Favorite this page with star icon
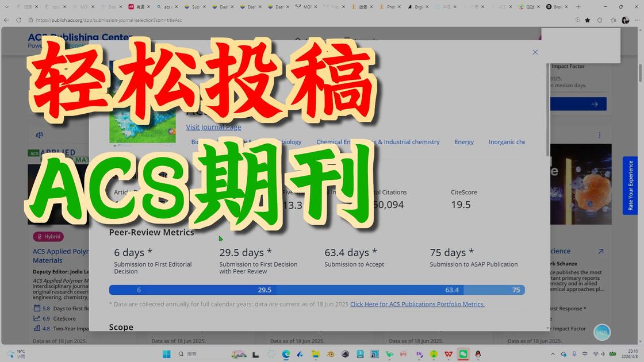This screenshot has height=362, width=644. click(x=588, y=20)
